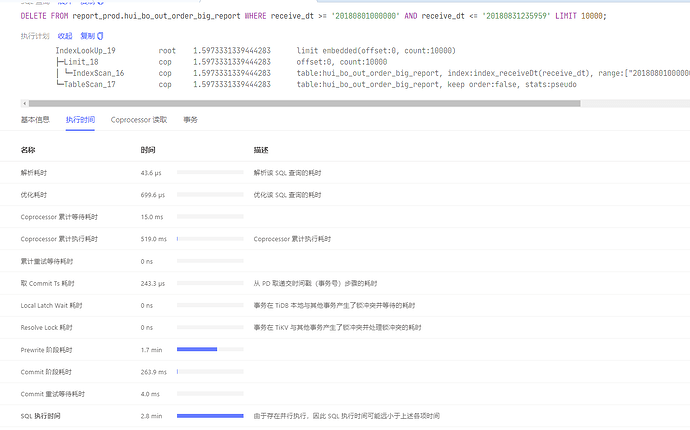This screenshot has width=690, height=430.
Task: Switch to the Coprocessor 读取 tab
Action: click(x=139, y=120)
